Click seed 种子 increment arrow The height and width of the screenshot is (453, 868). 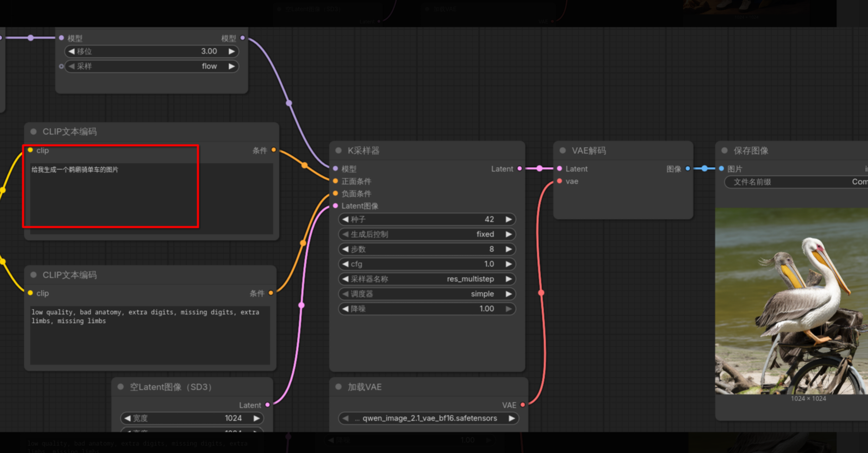tap(509, 220)
